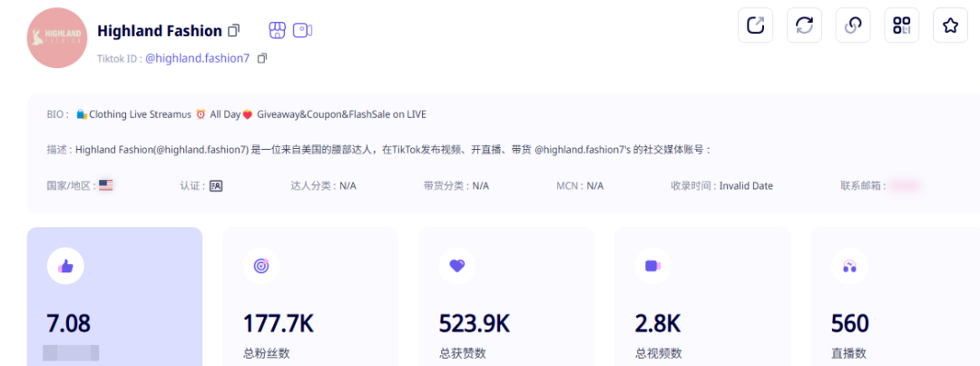Click the blurred 联系邮箱 contact email
Screen dimensions: 980x366
click(905, 186)
